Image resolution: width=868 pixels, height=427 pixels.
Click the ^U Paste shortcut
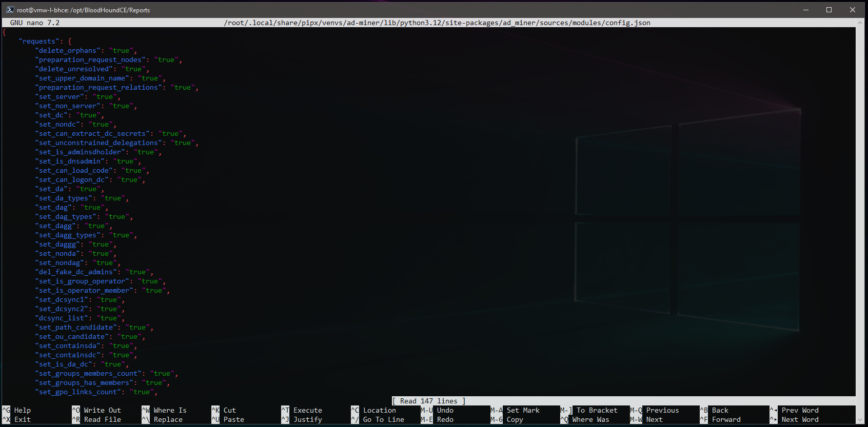228,420
